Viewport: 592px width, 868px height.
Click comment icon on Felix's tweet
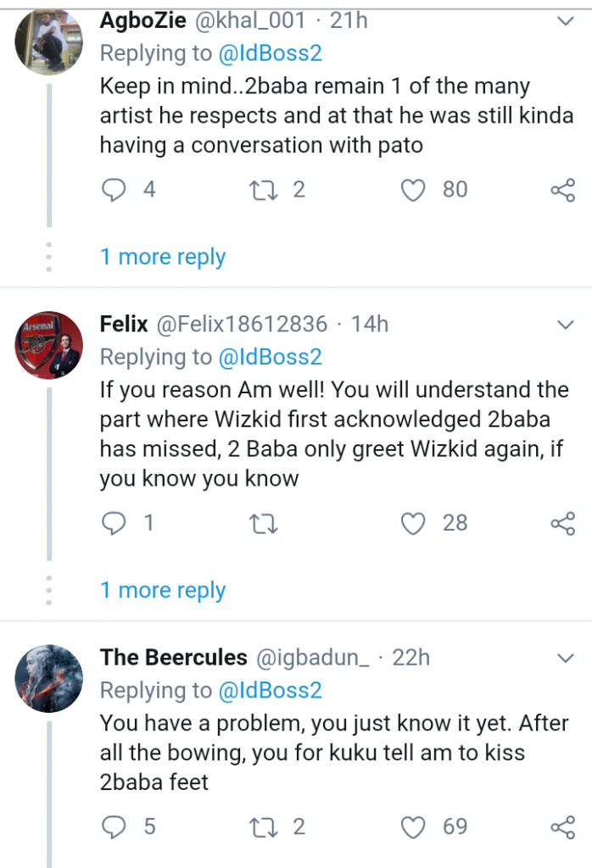coord(114,524)
